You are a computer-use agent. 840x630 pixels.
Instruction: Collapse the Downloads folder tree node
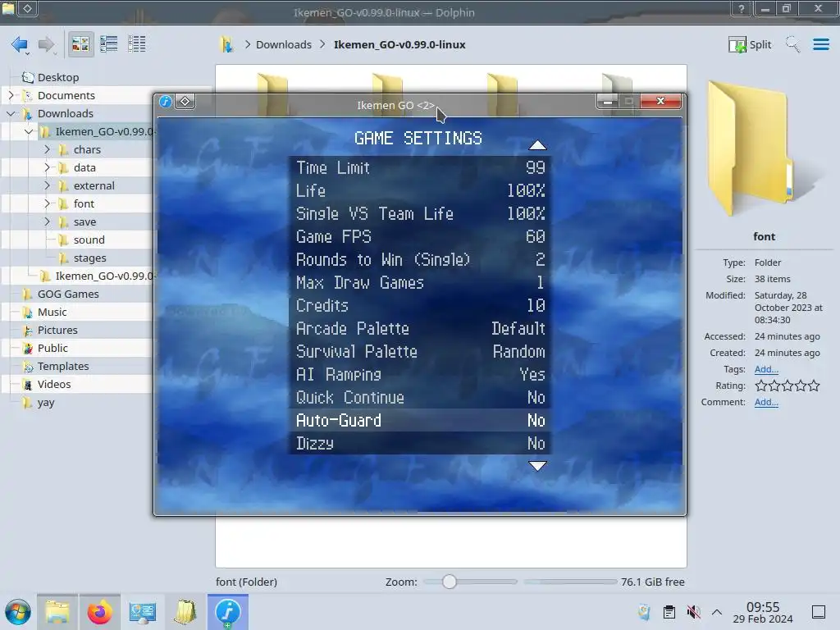point(11,113)
